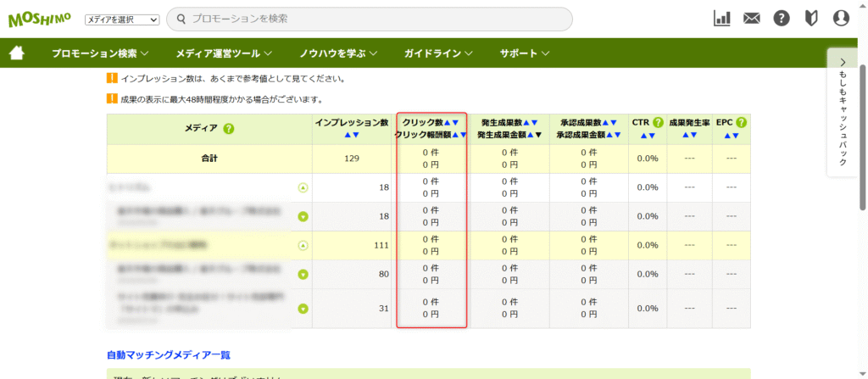Sort 発生成果金額 ascending with up arrow

531,135
